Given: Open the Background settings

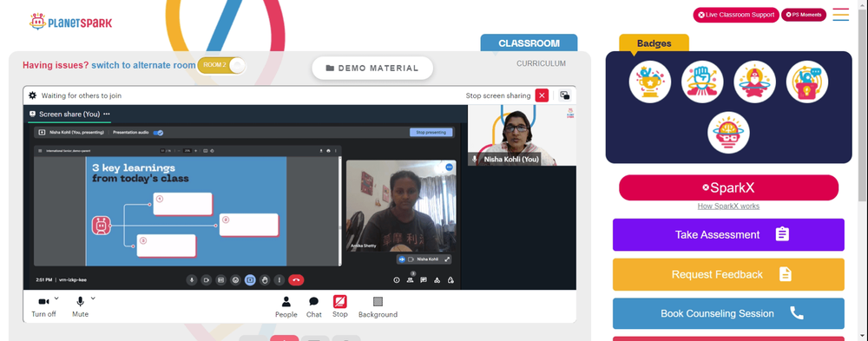Looking at the screenshot, I should pyautogui.click(x=378, y=306).
